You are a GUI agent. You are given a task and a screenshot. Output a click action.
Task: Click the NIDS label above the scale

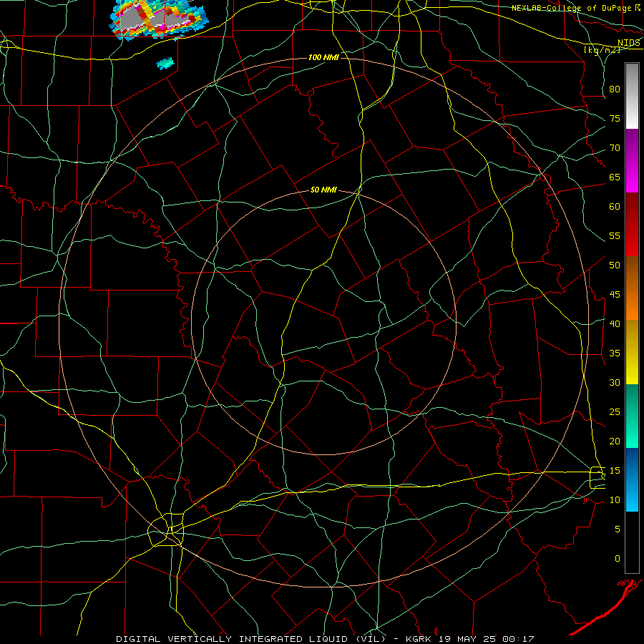(x=629, y=42)
